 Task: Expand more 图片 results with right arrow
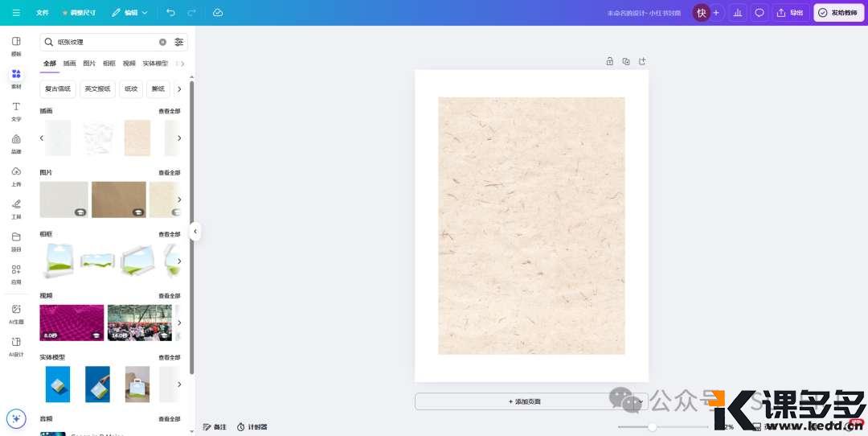(x=178, y=199)
